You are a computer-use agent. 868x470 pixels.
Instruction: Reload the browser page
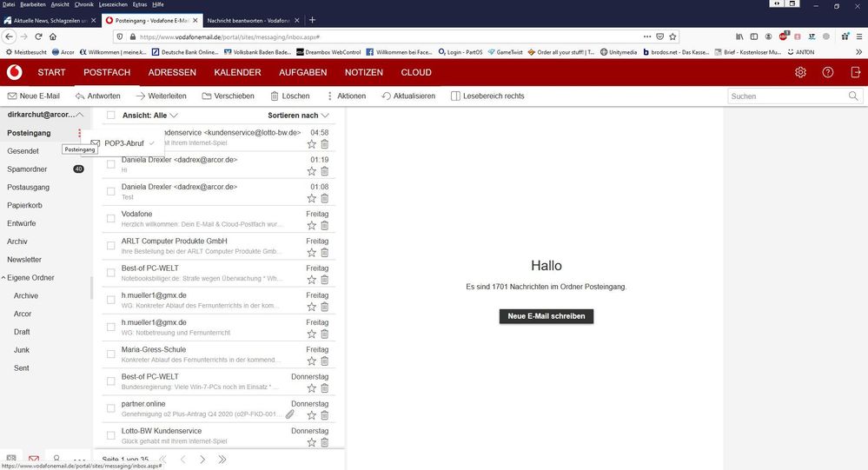pyautogui.click(x=38, y=36)
